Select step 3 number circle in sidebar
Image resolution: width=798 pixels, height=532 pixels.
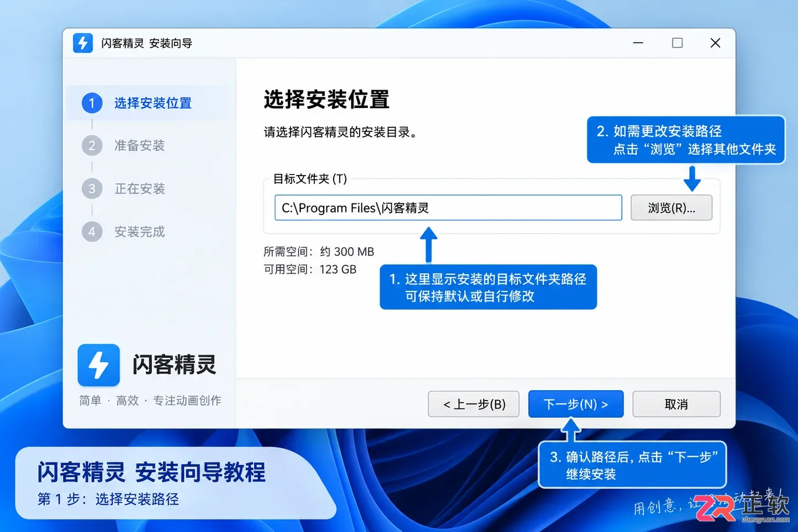point(92,188)
